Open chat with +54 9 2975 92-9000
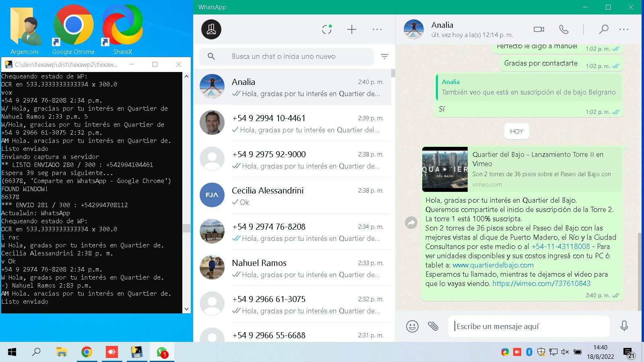 pyautogui.click(x=292, y=160)
